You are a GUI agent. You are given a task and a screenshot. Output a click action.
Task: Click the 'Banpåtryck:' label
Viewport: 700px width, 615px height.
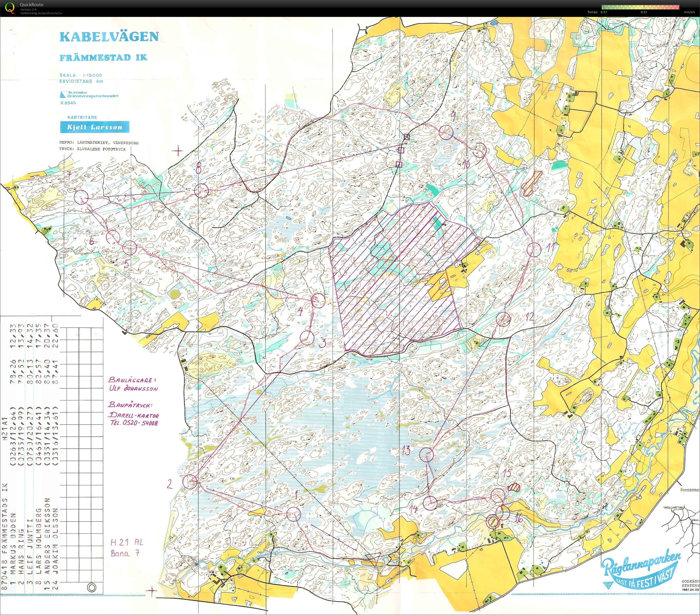point(131,405)
